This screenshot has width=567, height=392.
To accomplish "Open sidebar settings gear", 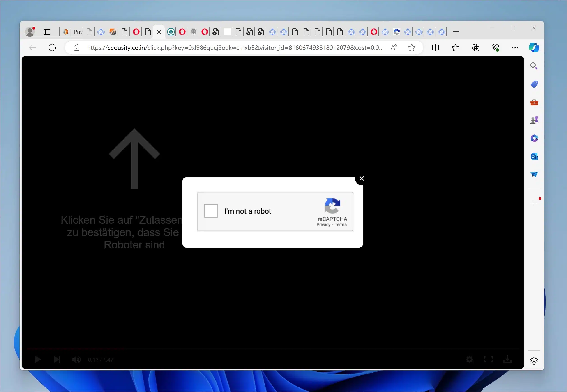I will [534, 360].
